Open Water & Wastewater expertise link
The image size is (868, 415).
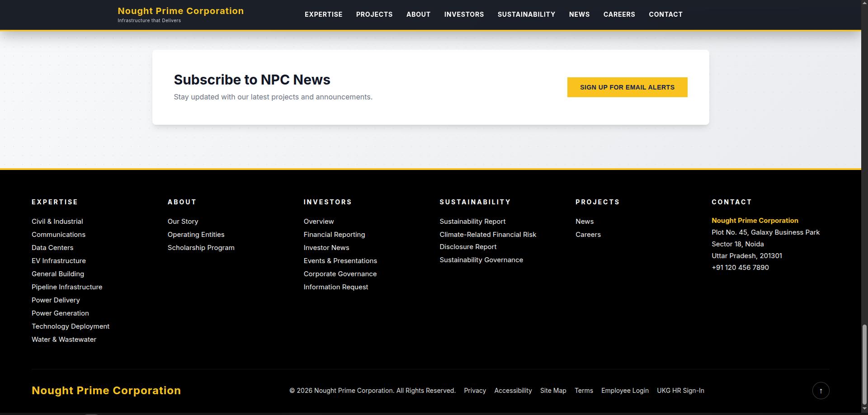pyautogui.click(x=64, y=340)
